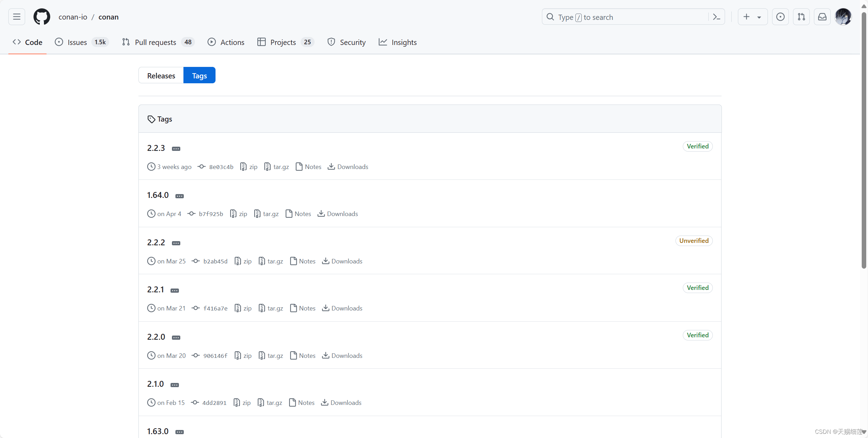Expand tag 2.2.2 ellipsis details
This screenshot has height=438, width=868.
176,243
